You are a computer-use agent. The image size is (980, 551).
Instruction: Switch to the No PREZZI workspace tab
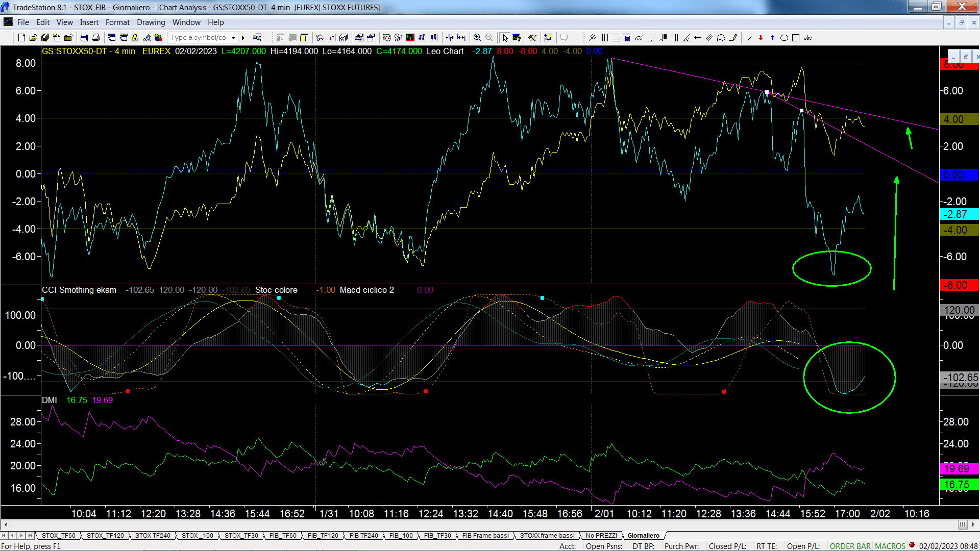[x=601, y=535]
